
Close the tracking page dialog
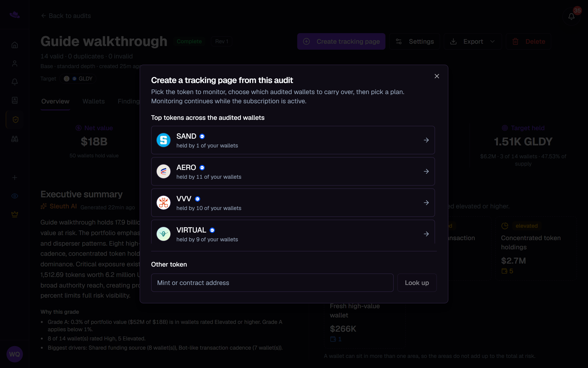pyautogui.click(x=437, y=76)
